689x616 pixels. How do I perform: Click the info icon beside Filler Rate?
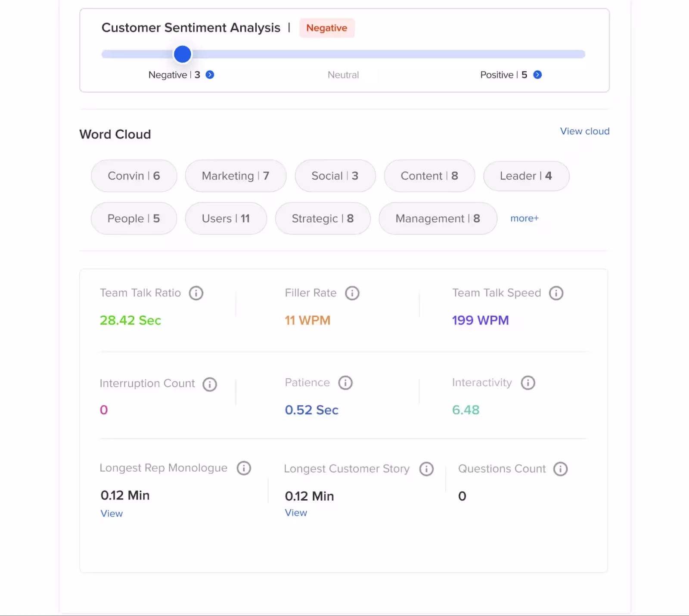(x=352, y=293)
